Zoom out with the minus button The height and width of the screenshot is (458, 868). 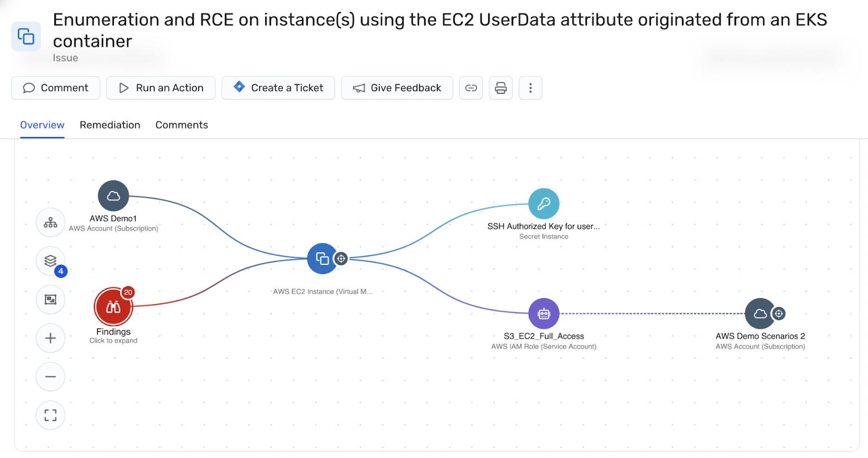pos(50,377)
